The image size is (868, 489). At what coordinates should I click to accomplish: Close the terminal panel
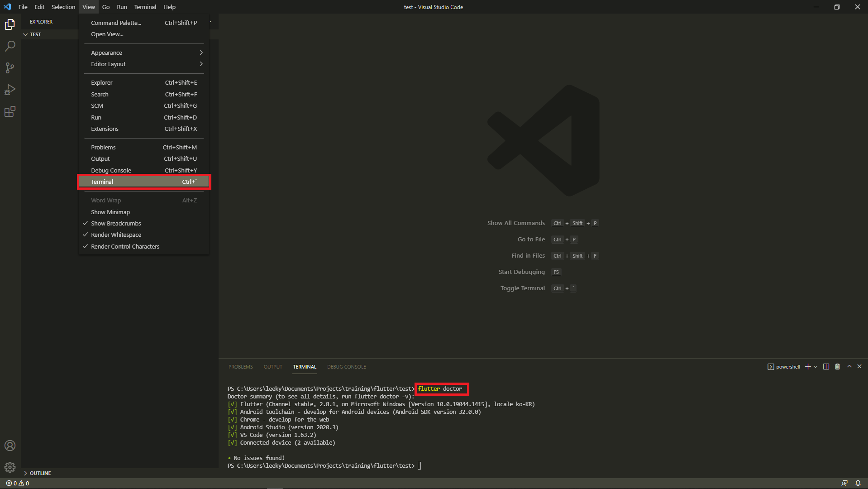[859, 366]
